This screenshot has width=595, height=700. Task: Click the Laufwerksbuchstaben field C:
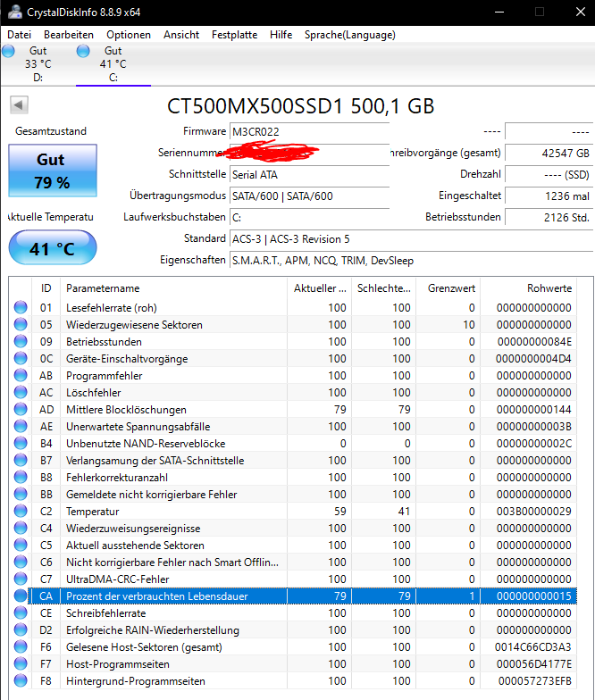[x=309, y=218]
